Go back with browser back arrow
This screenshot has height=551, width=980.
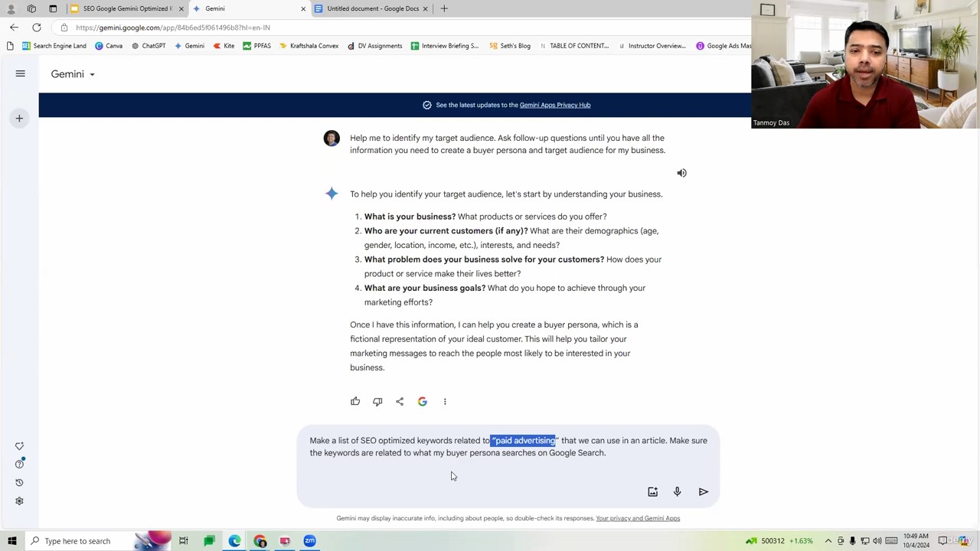click(x=14, y=28)
